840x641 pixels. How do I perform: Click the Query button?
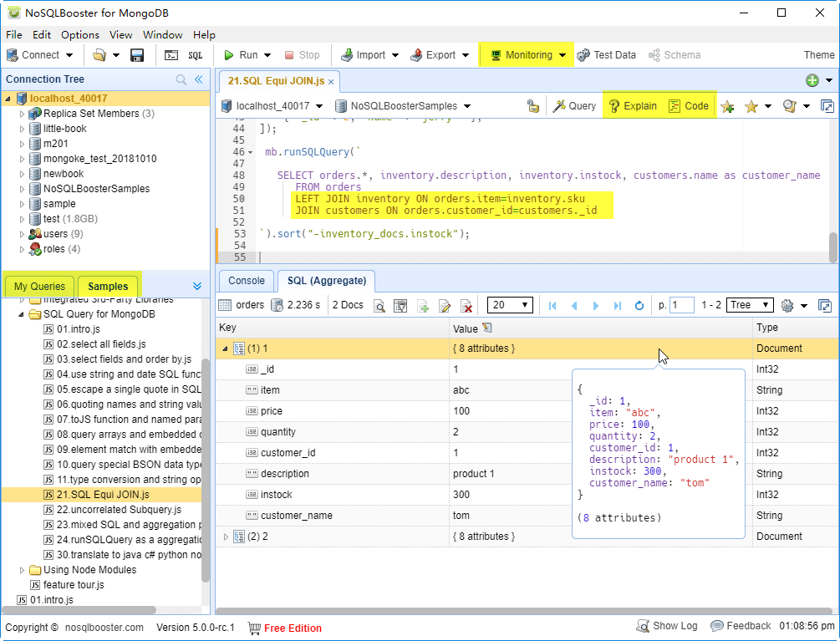[574, 106]
